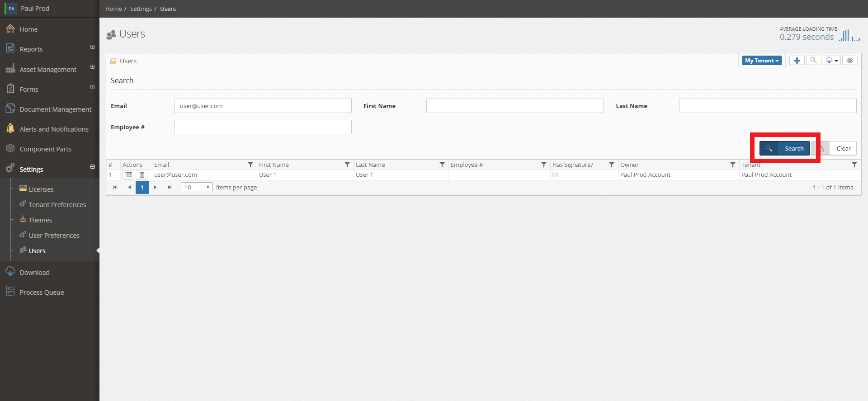
Task: Open Component Parts in sidebar
Action: coord(45,149)
